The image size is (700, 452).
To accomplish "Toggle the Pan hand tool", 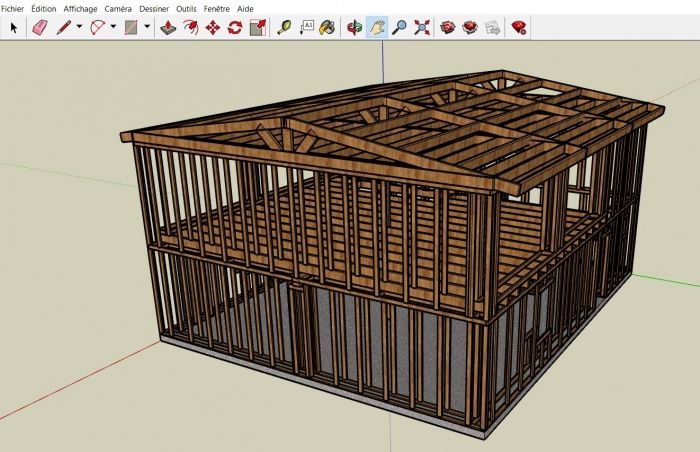I will pos(377,28).
